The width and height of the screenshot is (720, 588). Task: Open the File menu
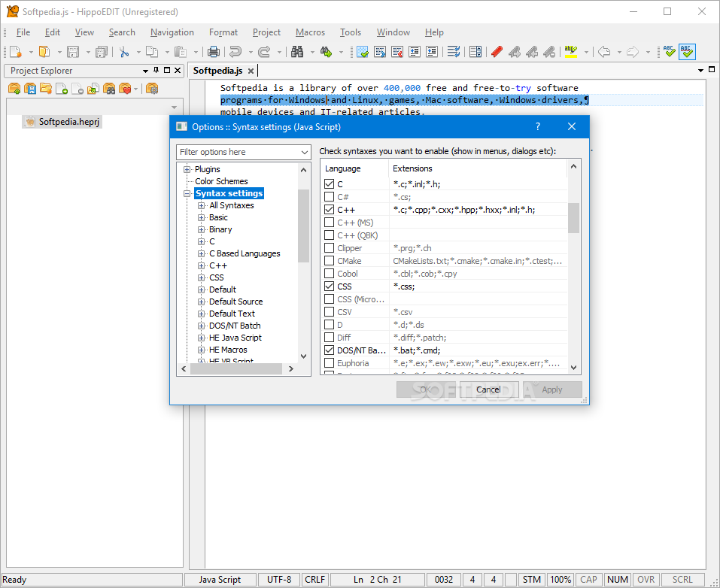tap(23, 32)
